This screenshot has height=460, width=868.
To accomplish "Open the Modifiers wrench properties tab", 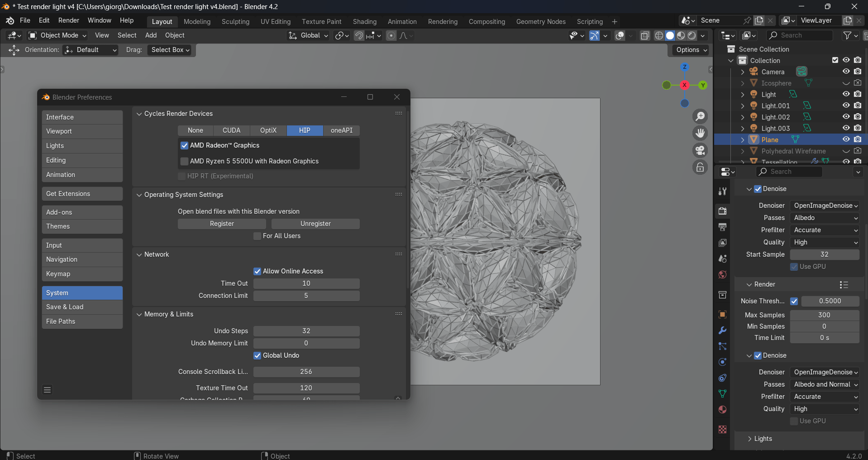I will (722, 331).
